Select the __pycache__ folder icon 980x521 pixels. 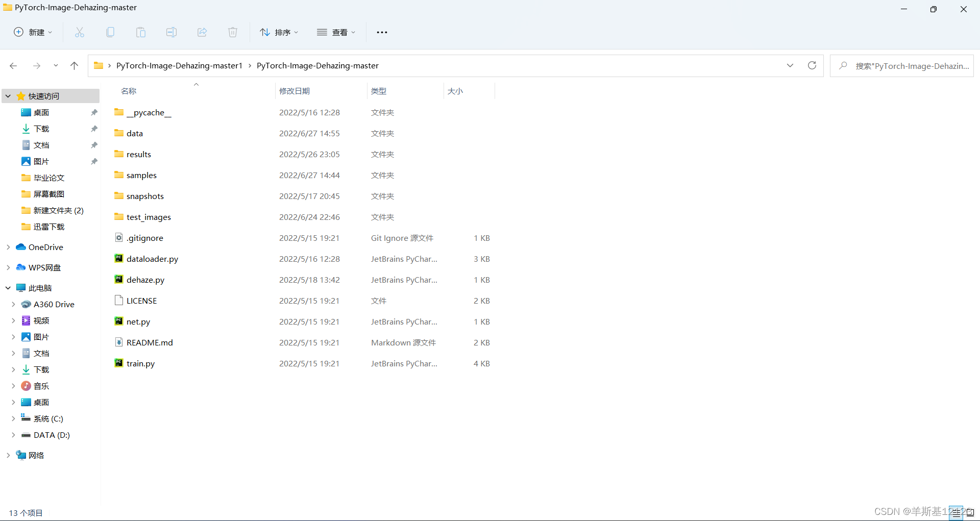118,112
